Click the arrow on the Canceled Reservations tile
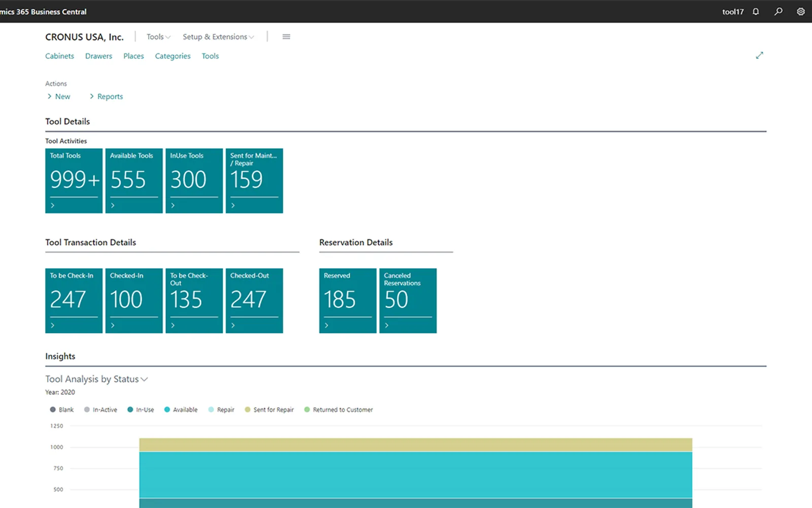The image size is (812, 508). 387,325
